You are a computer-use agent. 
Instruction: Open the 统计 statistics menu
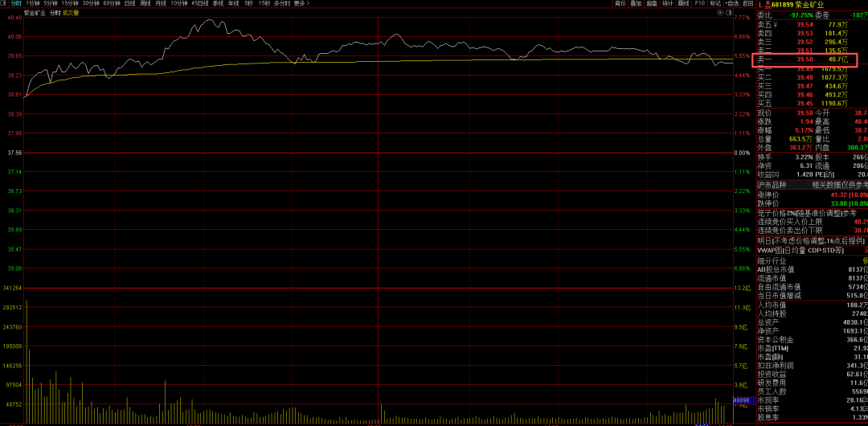(x=668, y=4)
